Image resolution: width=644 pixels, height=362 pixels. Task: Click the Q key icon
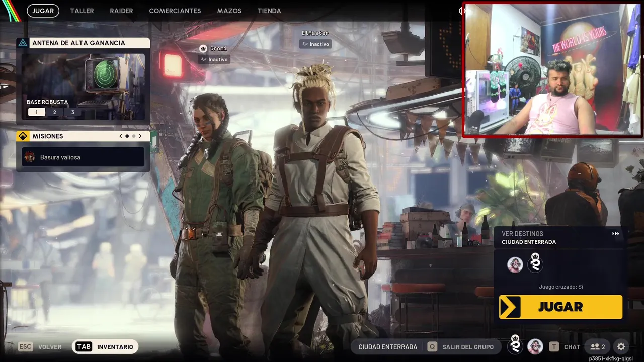(x=432, y=347)
